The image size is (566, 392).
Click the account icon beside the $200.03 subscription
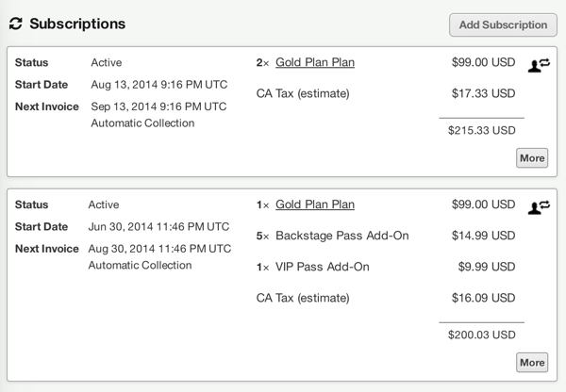[539, 206]
